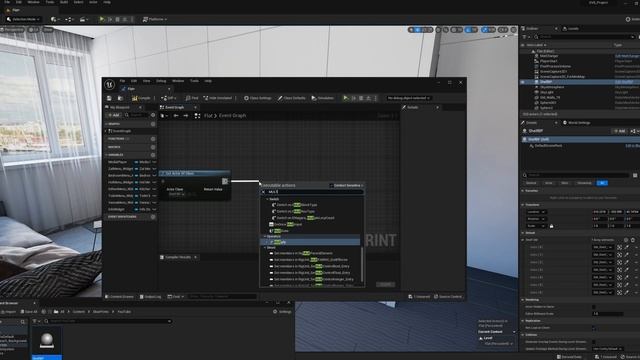Collapse the Transform section in Details
640x360 pixels.
point(523,205)
